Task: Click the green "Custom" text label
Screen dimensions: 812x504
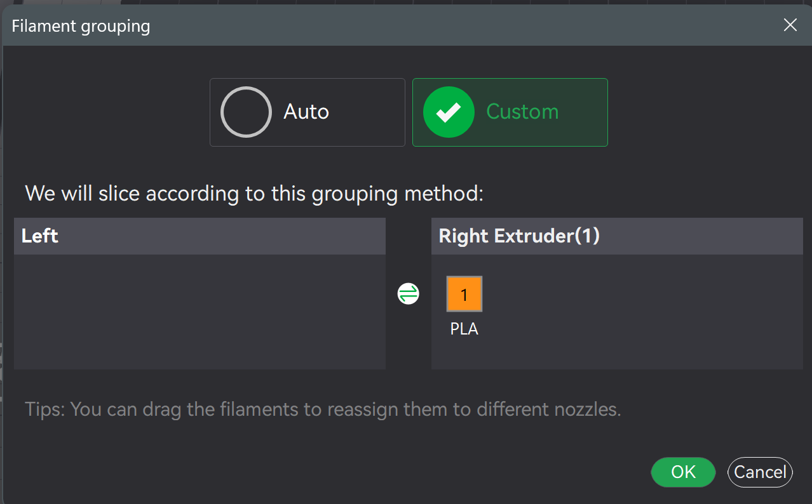Action: tap(522, 112)
